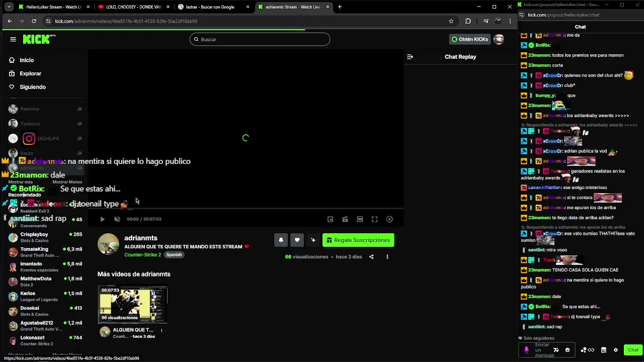This screenshot has width=644, height=362.
Task: Open Siguiendo in sidebar
Action: pos(32,87)
